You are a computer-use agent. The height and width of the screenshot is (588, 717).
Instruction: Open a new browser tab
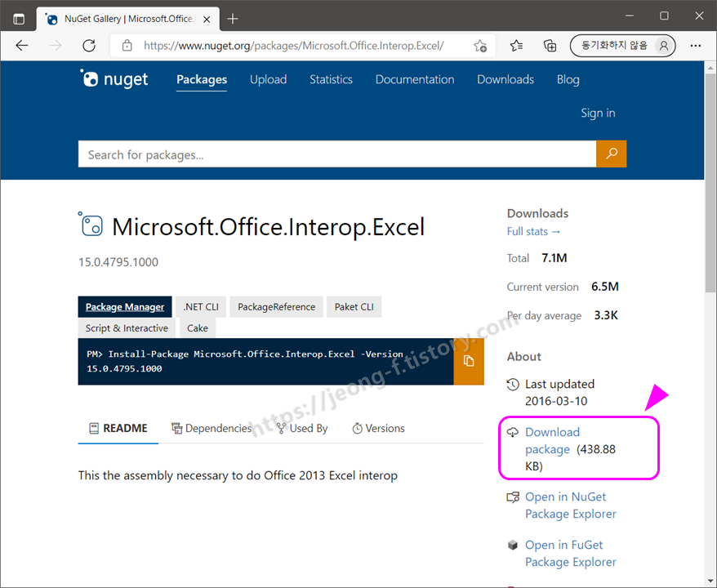233,19
